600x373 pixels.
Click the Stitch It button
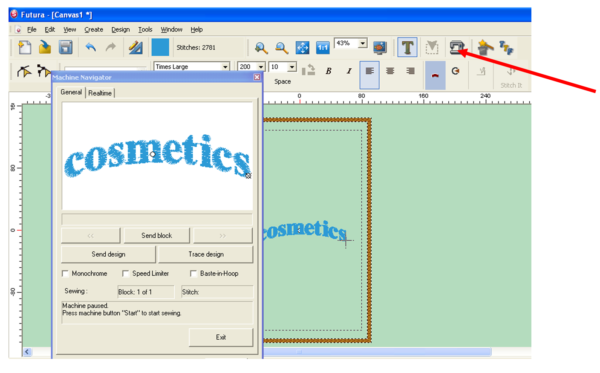click(x=511, y=77)
